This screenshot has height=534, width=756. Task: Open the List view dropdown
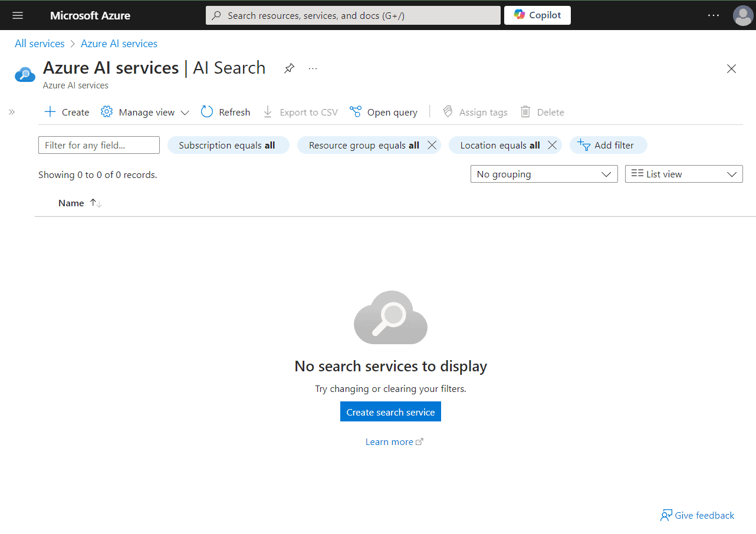[684, 174]
